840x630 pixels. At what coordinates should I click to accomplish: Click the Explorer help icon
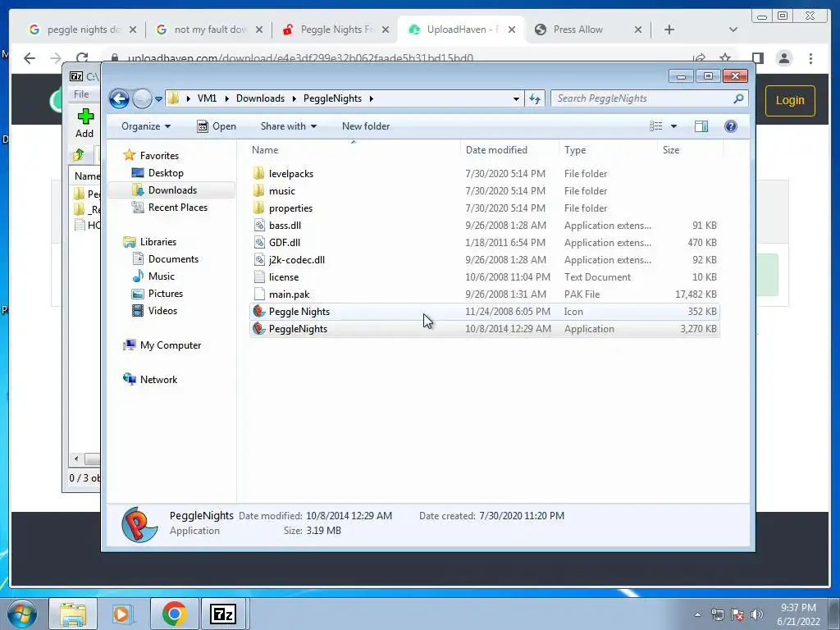(731, 126)
